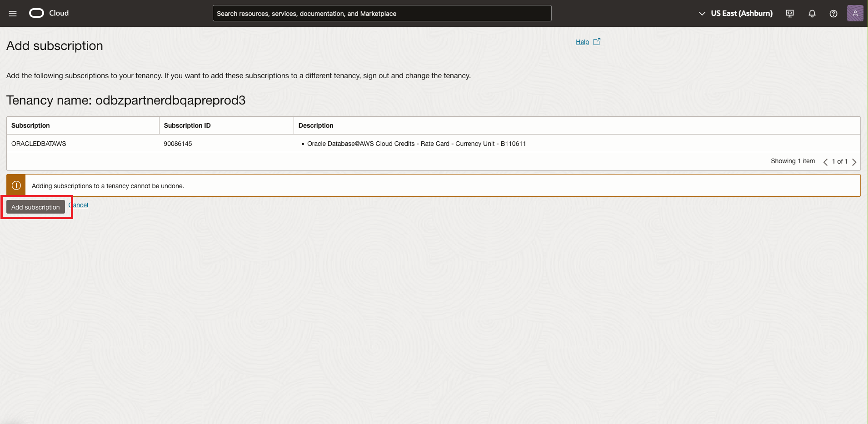Viewport: 868px width, 424px height.
Task: Click the Add subscription button
Action: (36, 207)
